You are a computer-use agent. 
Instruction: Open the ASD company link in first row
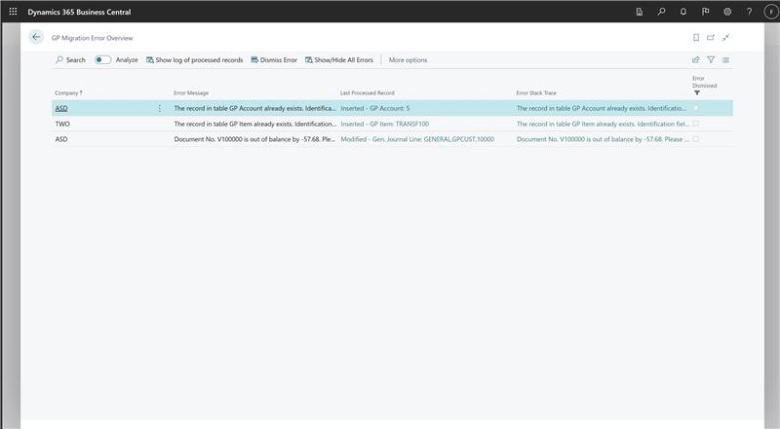[61, 108]
